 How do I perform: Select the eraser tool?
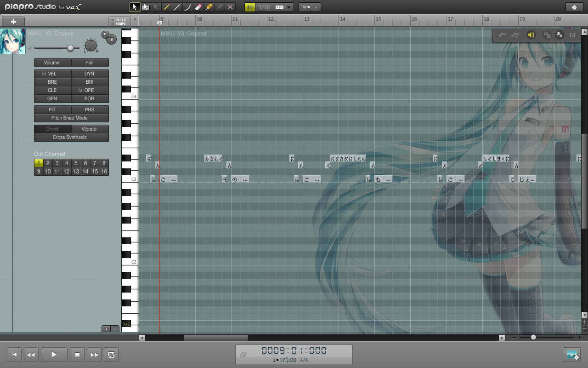point(198,7)
